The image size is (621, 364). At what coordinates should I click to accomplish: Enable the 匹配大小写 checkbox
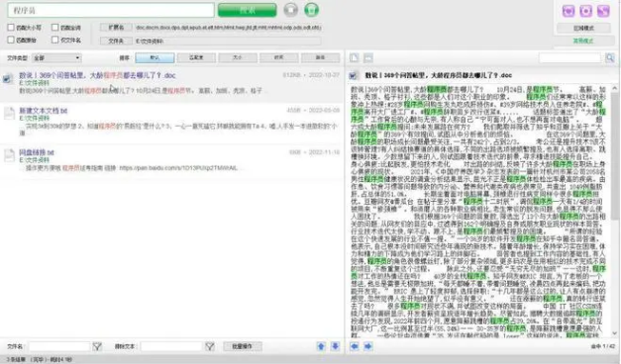pyautogui.click(x=11, y=27)
